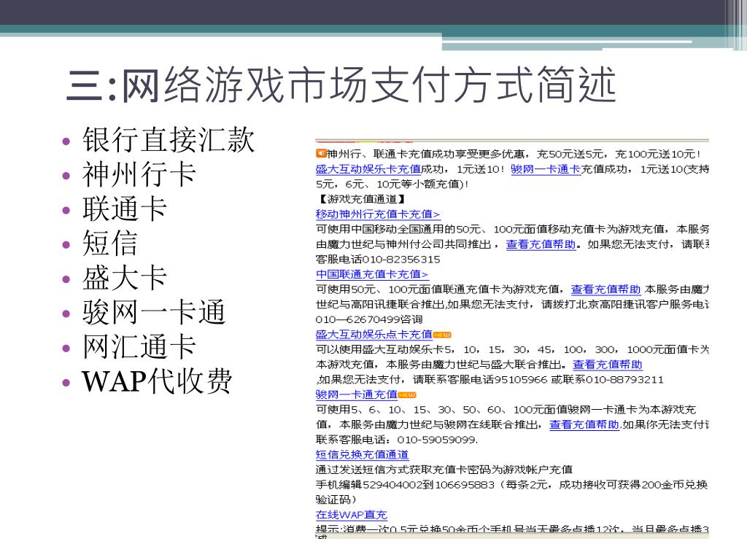This screenshot has width=747, height=560.
Task: Click 查看充值帮助 after 联通充值卡为游戏充值
Action: click(606, 289)
